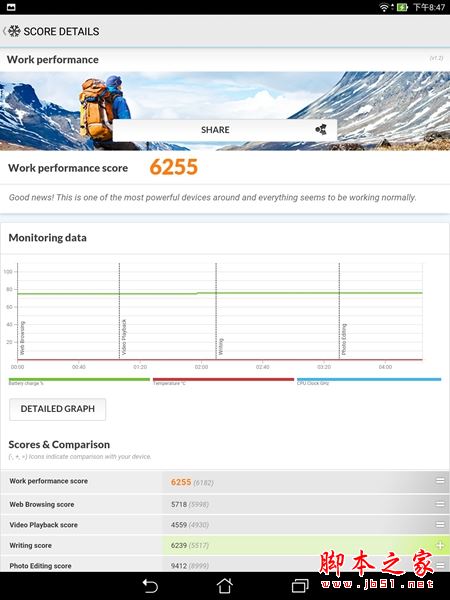Screen dimensions: 450x600
Task: Toggle CPU Clock GHz legend series
Action: (369, 381)
